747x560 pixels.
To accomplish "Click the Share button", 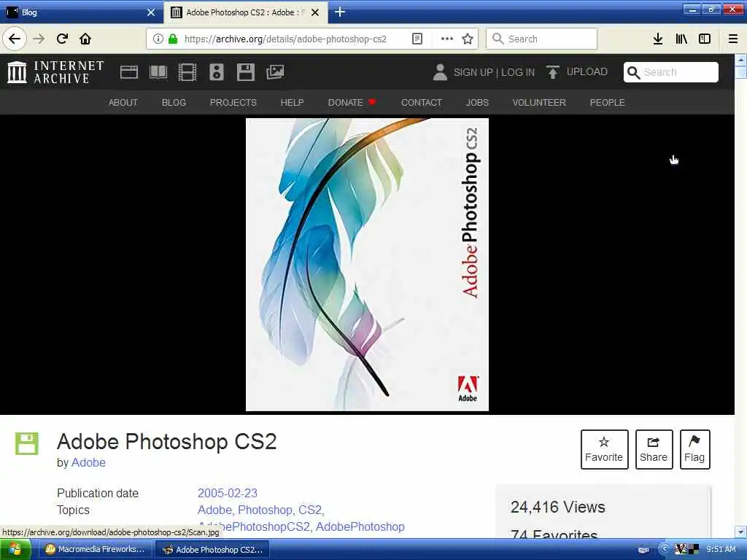I will tap(654, 449).
